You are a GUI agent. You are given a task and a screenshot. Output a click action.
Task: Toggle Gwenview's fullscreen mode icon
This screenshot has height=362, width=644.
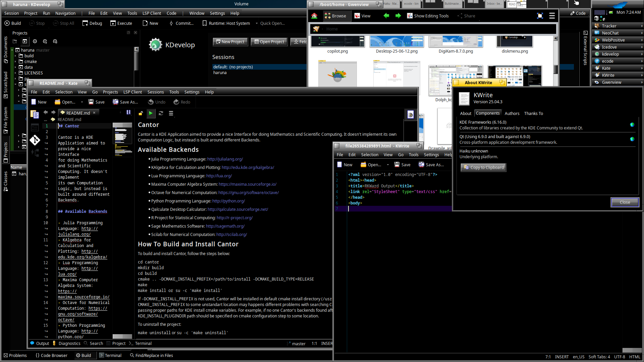[x=540, y=16]
